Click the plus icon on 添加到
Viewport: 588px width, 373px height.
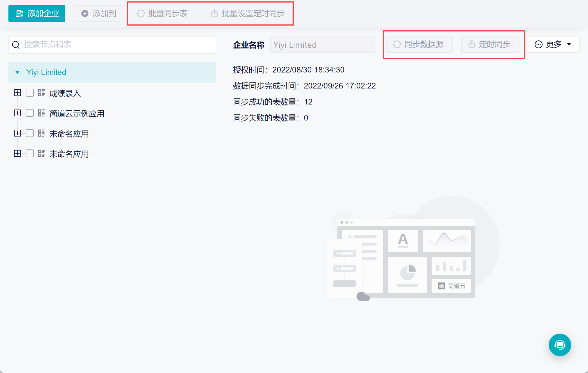click(85, 13)
